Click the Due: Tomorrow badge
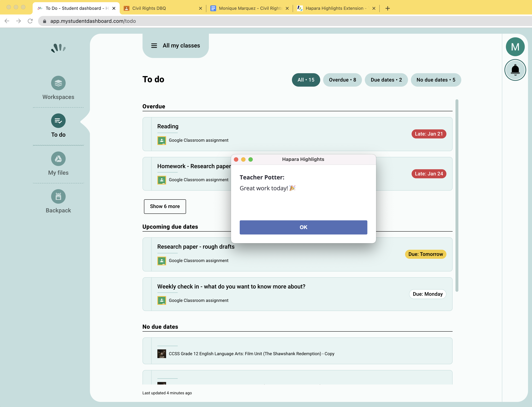 pyautogui.click(x=426, y=254)
